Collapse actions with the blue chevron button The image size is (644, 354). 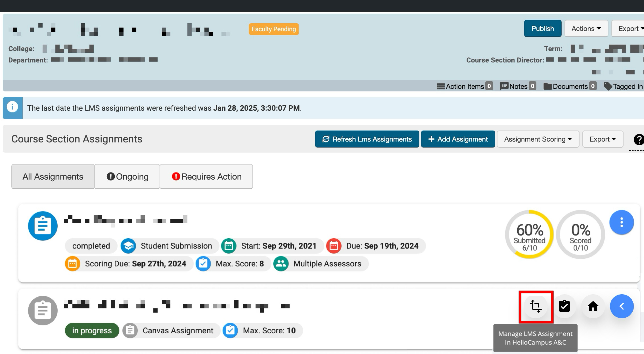tap(622, 306)
